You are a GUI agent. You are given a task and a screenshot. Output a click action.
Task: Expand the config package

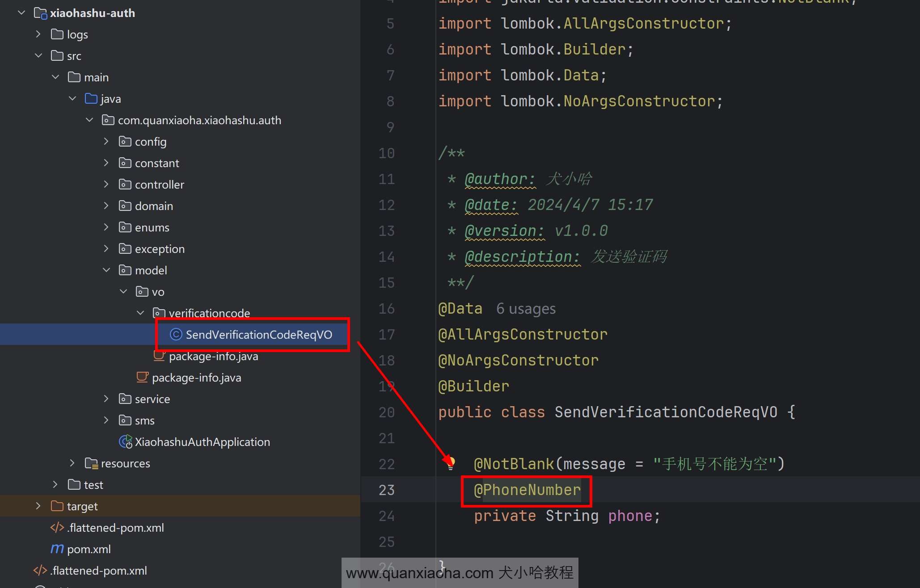[x=106, y=142]
